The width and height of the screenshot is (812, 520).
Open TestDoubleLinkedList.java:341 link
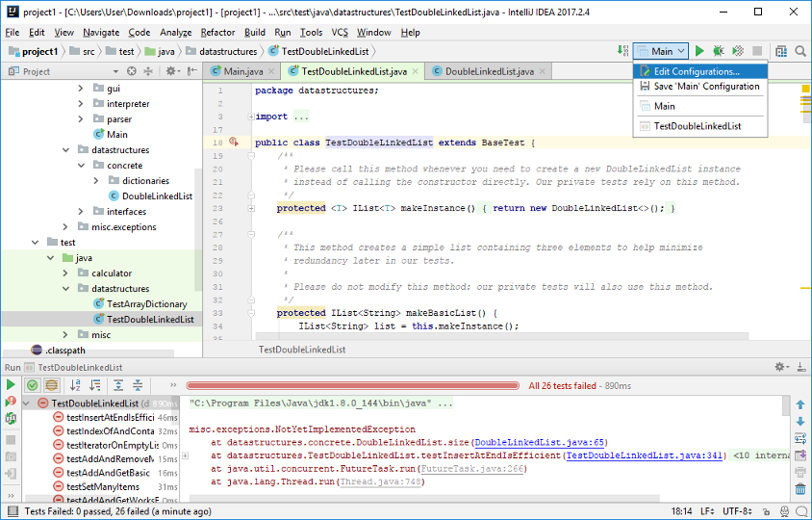[x=645, y=455]
